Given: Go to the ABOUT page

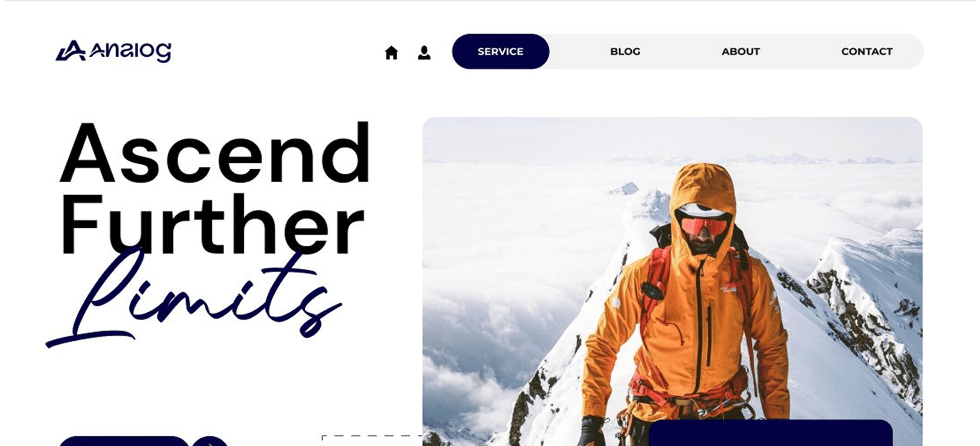Looking at the screenshot, I should click(x=741, y=51).
